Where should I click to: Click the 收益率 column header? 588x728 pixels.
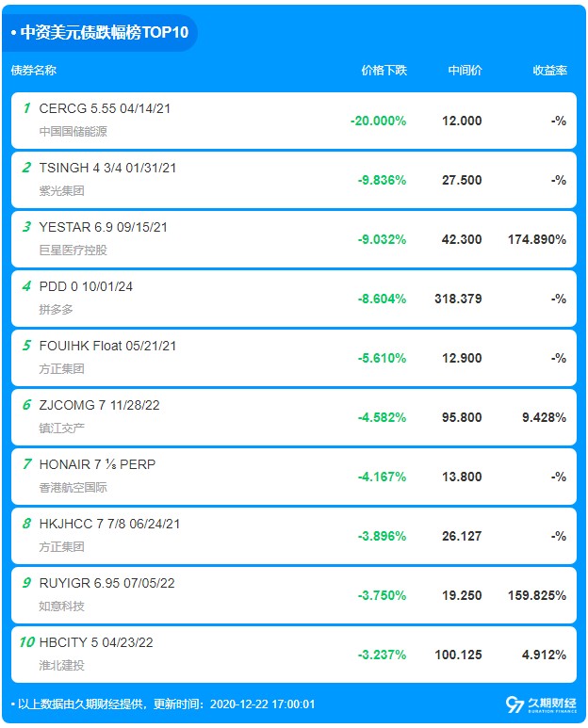tap(549, 71)
